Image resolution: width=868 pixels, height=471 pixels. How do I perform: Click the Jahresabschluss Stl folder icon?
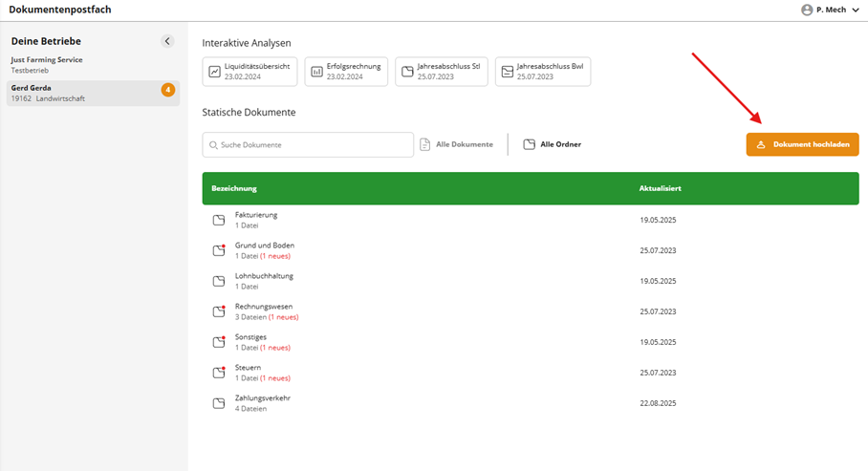click(407, 72)
